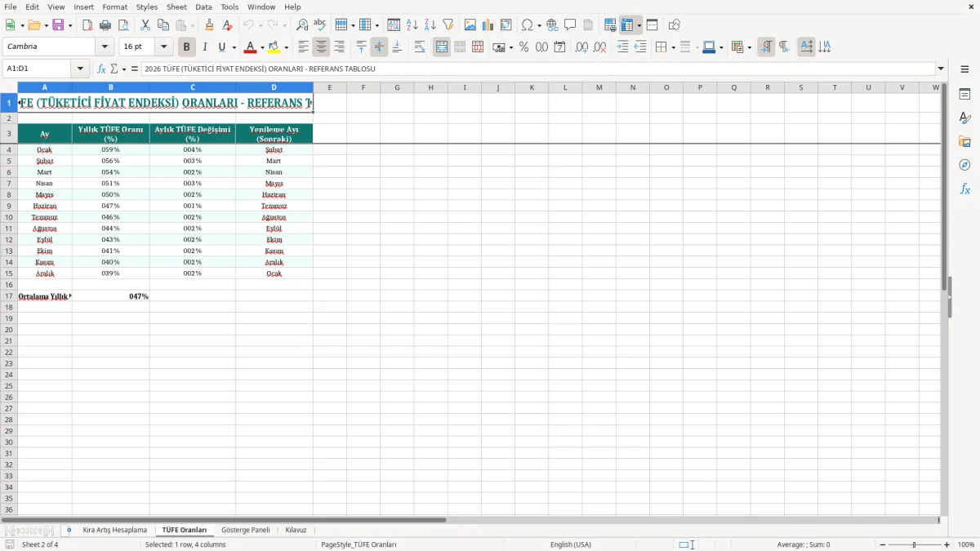This screenshot has height=551, width=980.
Task: Insert a hyperlink
Action: (552, 25)
